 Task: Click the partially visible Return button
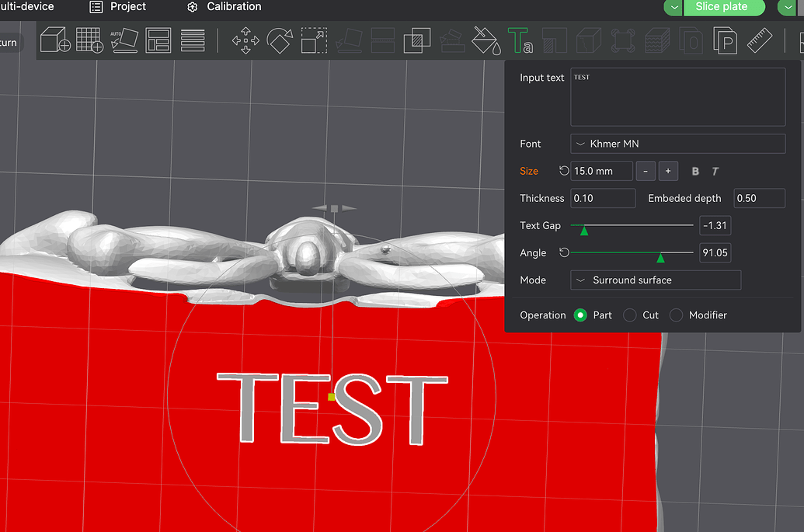pyautogui.click(x=12, y=43)
